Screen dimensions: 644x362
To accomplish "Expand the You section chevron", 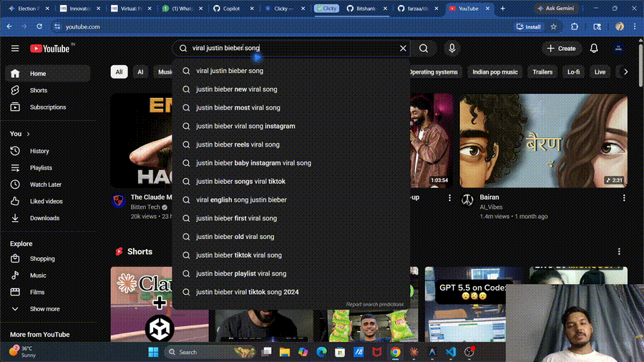I will pos(29,134).
